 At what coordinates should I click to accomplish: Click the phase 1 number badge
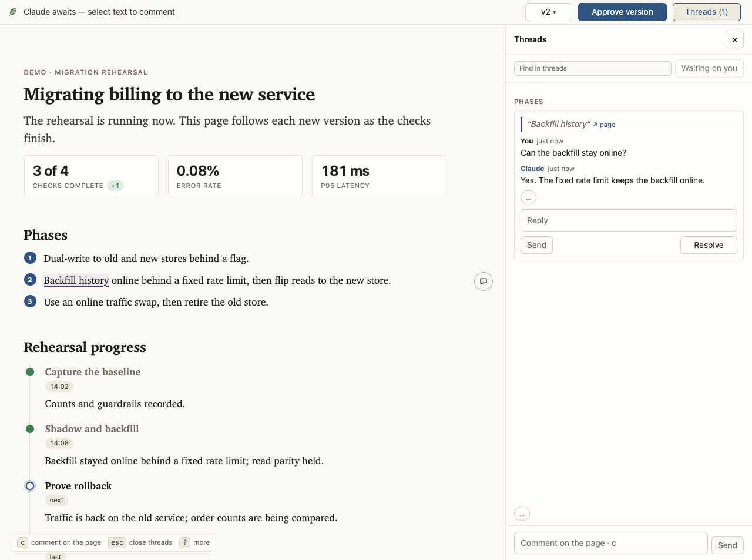point(30,258)
